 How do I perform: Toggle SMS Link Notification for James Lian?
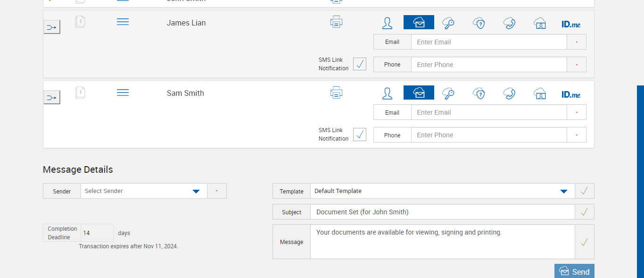tap(360, 64)
